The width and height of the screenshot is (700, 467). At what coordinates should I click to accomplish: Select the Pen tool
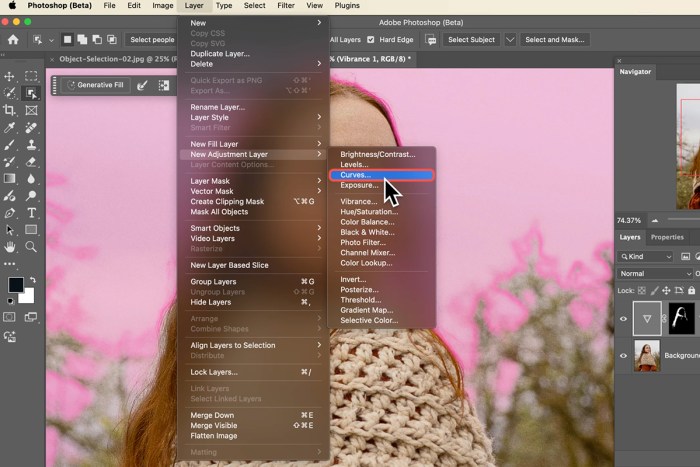(x=9, y=213)
